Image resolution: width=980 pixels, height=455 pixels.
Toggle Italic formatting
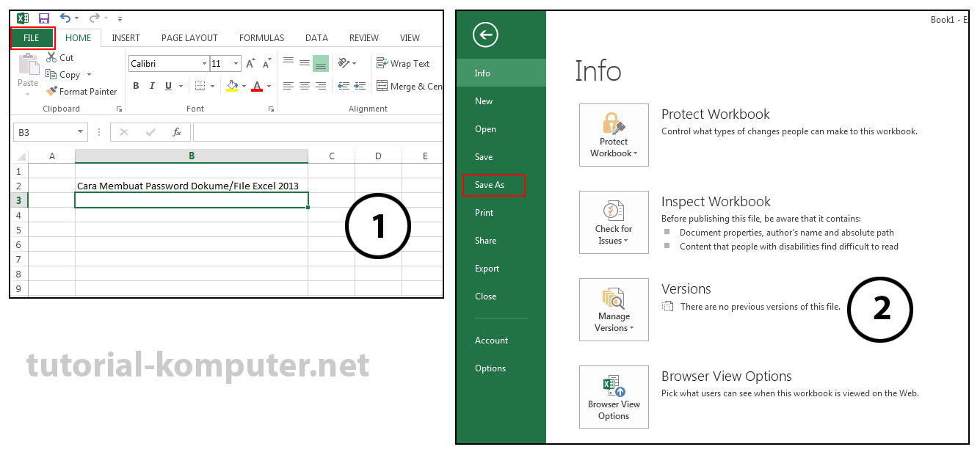point(152,86)
